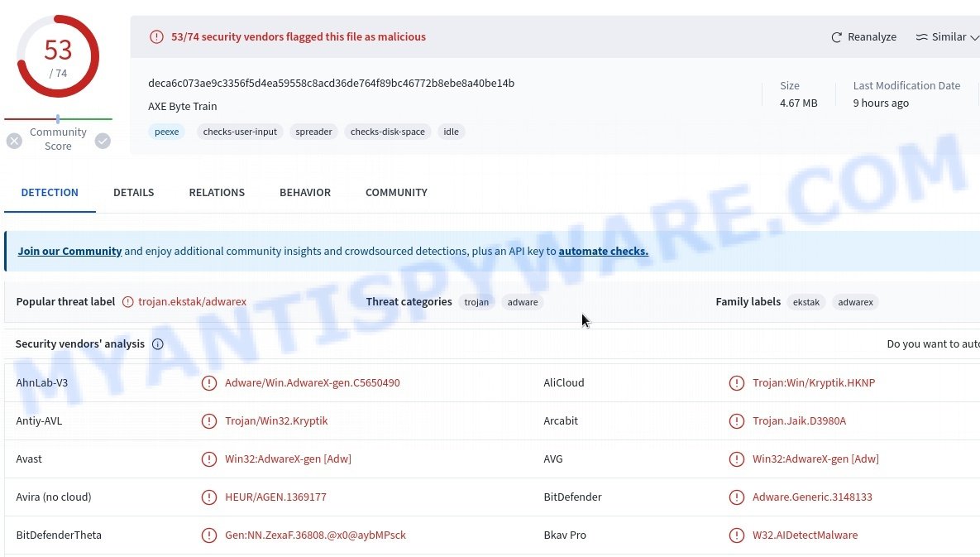Click Trojan/Win32.Kryptik detection result

click(x=276, y=420)
